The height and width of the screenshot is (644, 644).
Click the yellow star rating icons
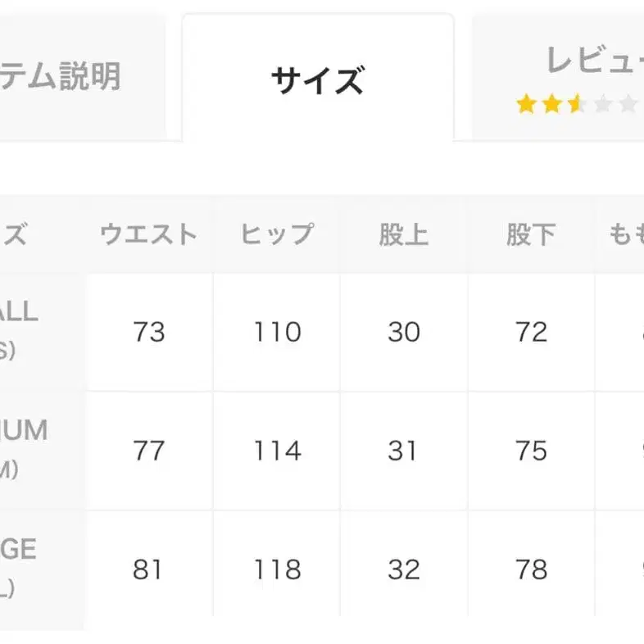tap(550, 104)
